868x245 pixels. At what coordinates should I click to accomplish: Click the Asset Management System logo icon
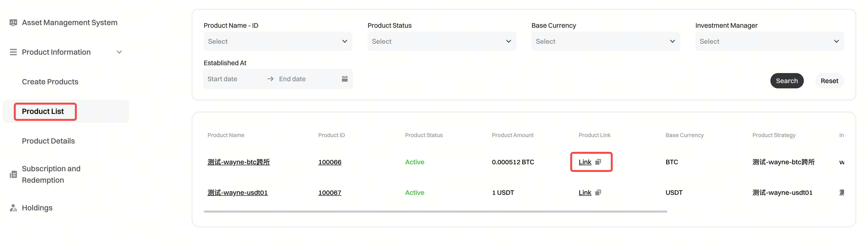click(x=13, y=23)
